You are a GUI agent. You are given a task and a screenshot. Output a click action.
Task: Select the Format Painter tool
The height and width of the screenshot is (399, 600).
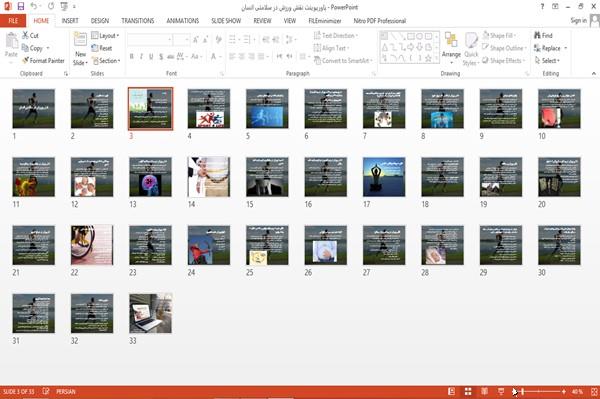[x=43, y=60]
